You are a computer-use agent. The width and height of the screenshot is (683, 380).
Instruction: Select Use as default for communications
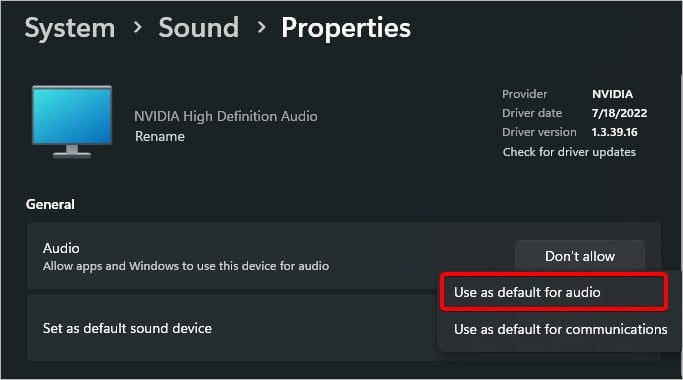pyautogui.click(x=561, y=329)
